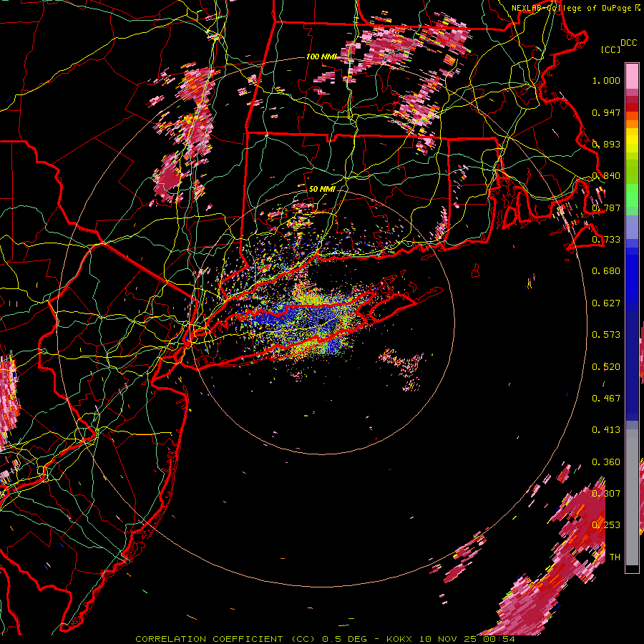Click the KOKX station identifier in the caption
The image size is (644, 644).
tap(399, 639)
